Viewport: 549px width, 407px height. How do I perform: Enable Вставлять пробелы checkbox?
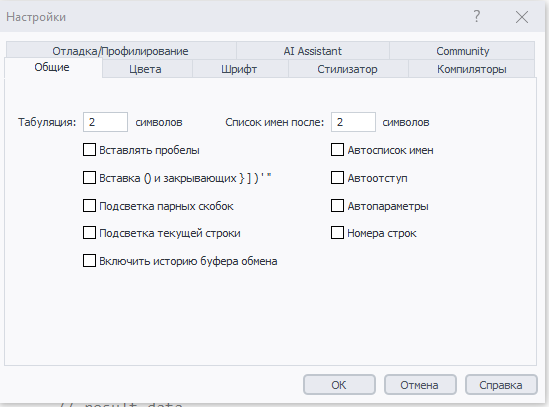(x=89, y=150)
